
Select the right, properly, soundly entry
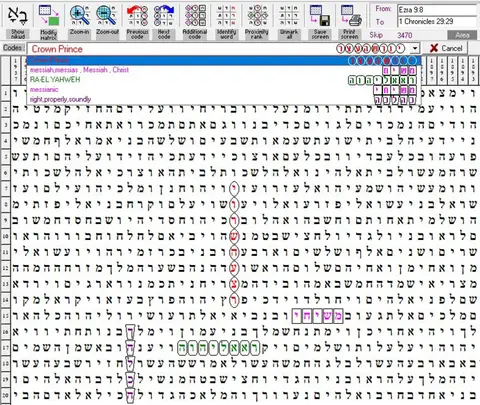click(x=224, y=99)
